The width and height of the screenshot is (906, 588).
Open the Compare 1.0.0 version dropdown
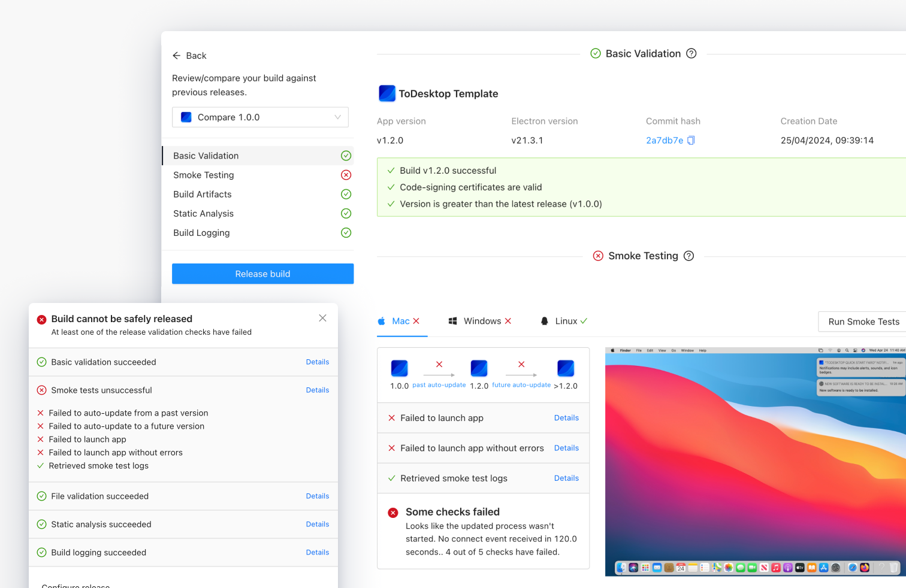(x=260, y=117)
